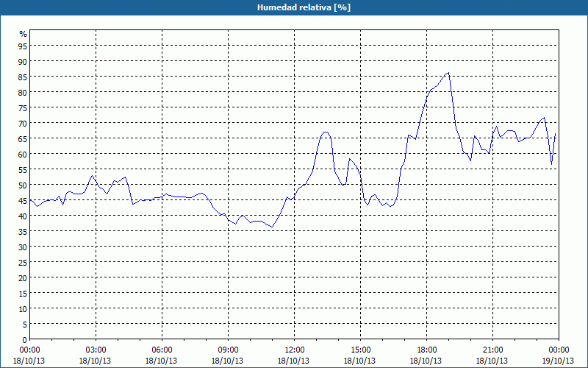Screen dimensions: 588x368
Task: Click the 85 y-axis label
Action: [23, 77]
